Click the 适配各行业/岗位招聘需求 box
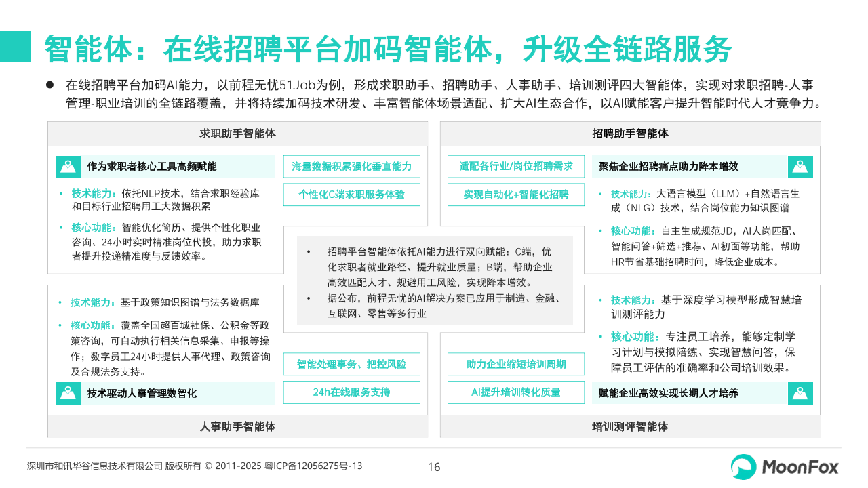The image size is (868, 488). tap(515, 167)
